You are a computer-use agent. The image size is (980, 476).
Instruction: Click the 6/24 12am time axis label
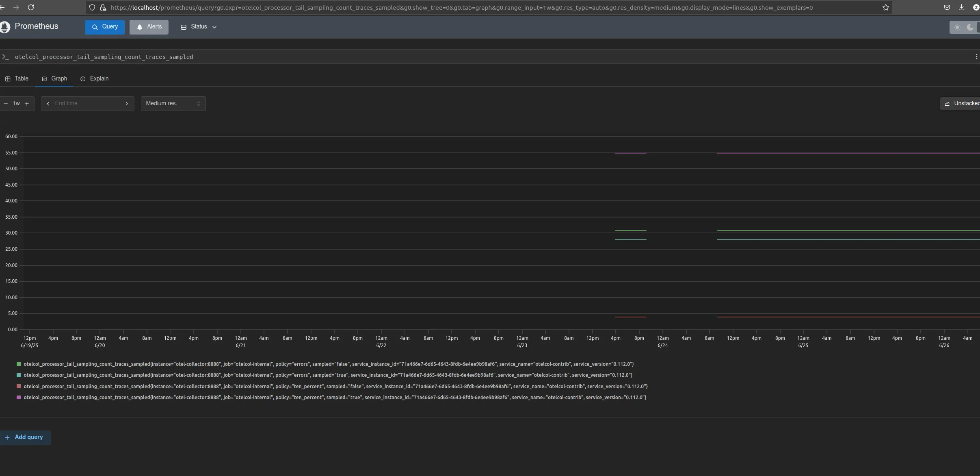pos(663,342)
